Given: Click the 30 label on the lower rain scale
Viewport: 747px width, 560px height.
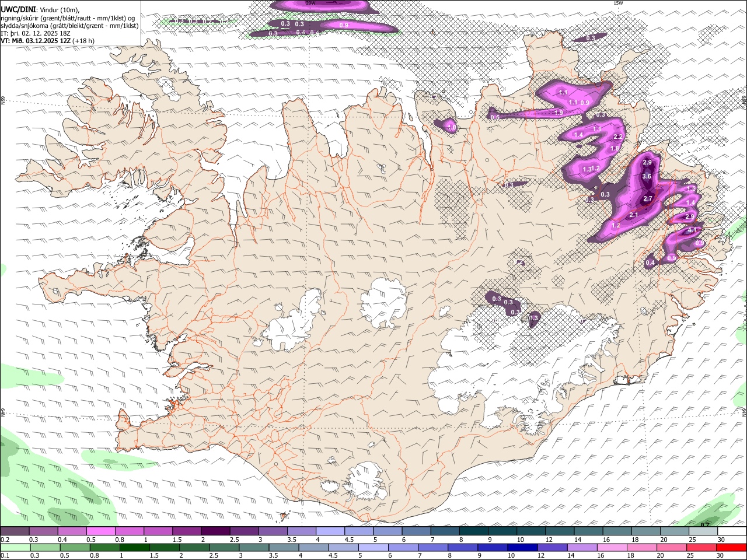Looking at the screenshot, I should pos(721,555).
